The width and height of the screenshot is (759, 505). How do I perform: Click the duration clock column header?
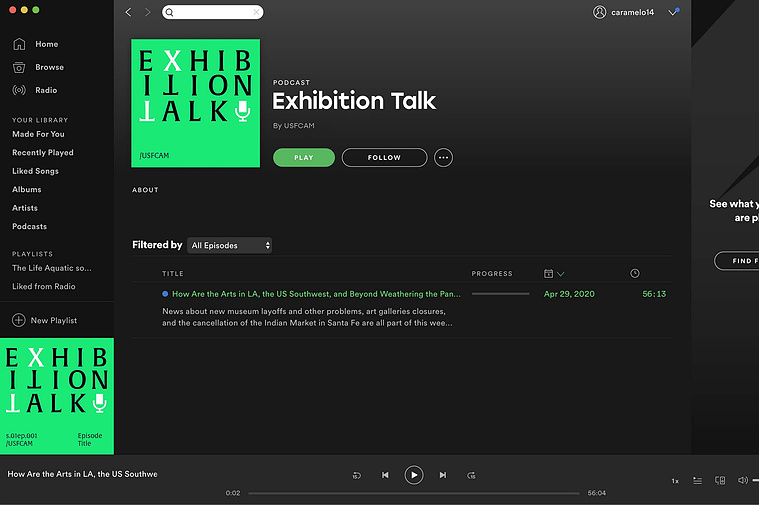coord(635,274)
